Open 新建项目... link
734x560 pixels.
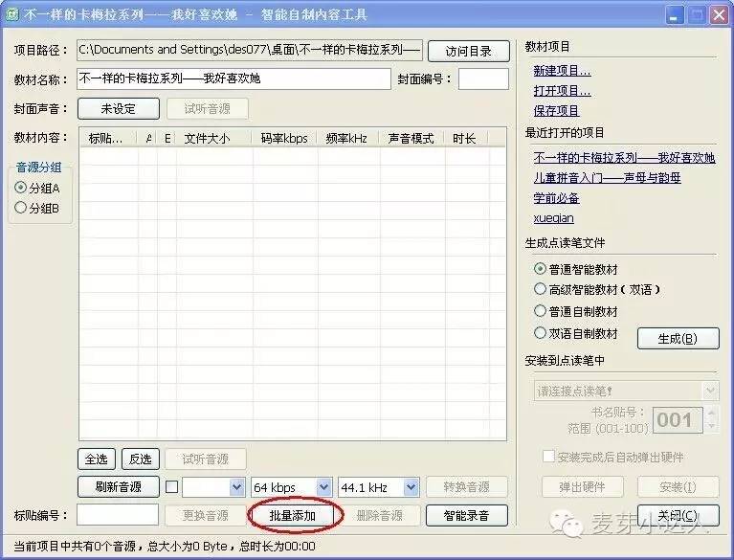tap(562, 71)
